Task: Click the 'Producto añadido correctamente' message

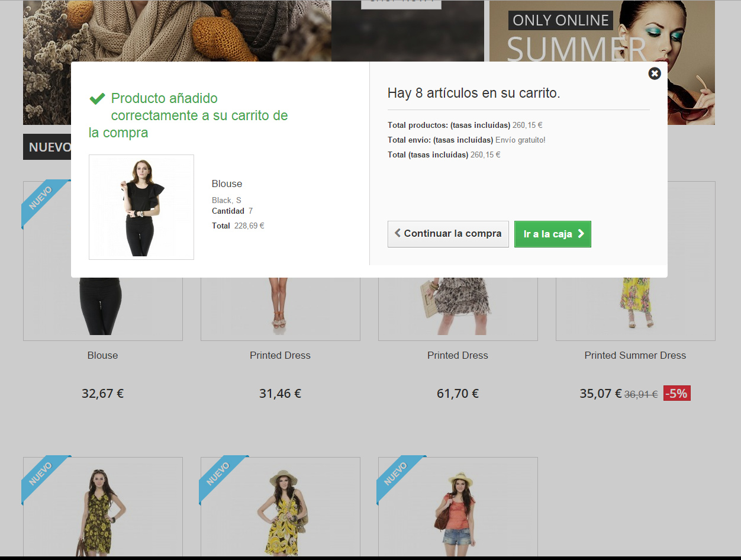Action: pos(188,115)
